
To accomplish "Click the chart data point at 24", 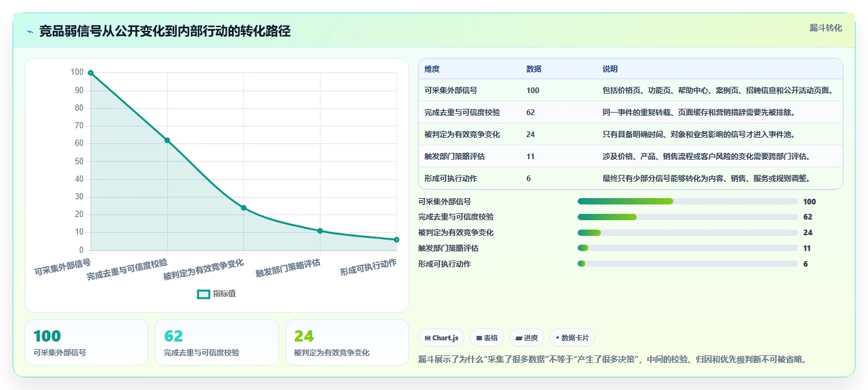I will 244,208.
